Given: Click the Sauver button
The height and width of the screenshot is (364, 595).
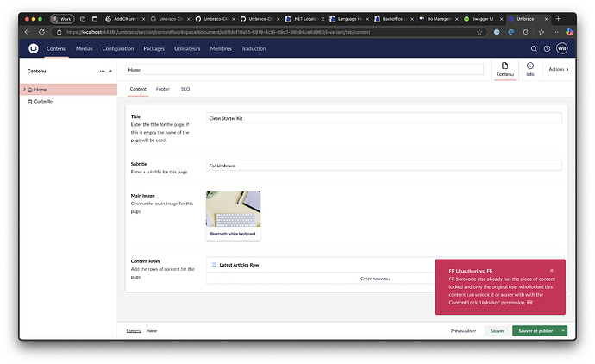Looking at the screenshot, I should click(x=497, y=331).
